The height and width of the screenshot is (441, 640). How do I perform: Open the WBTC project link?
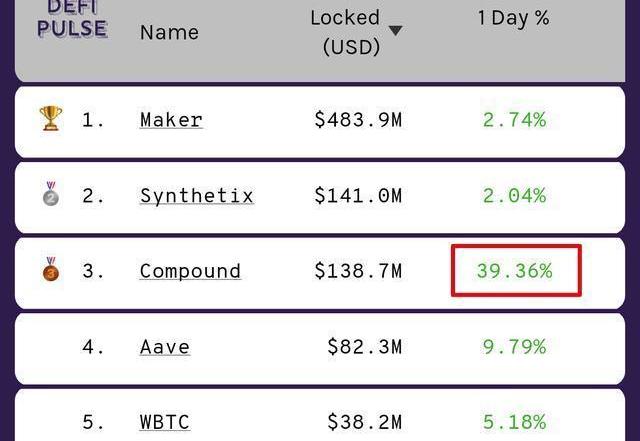point(165,422)
